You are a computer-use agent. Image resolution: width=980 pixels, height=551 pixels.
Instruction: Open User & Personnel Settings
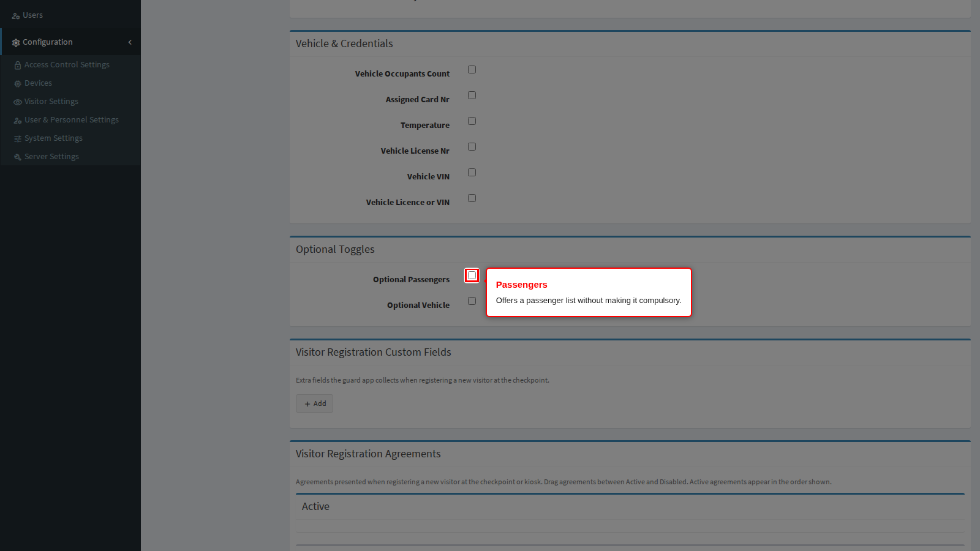point(70,119)
